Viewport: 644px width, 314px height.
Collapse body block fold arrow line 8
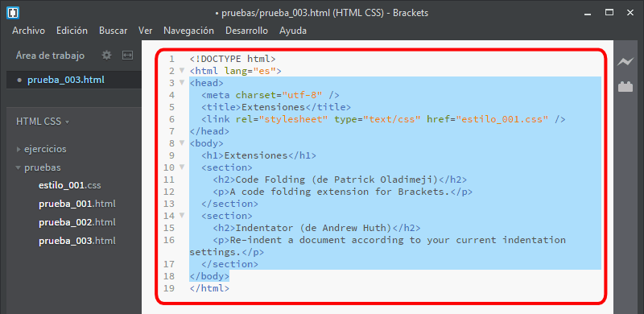coord(182,143)
